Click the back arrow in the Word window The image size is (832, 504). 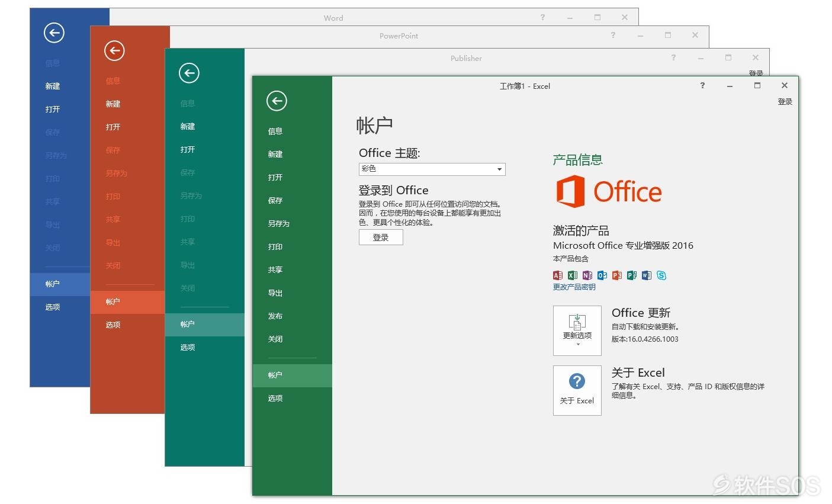pyautogui.click(x=54, y=33)
